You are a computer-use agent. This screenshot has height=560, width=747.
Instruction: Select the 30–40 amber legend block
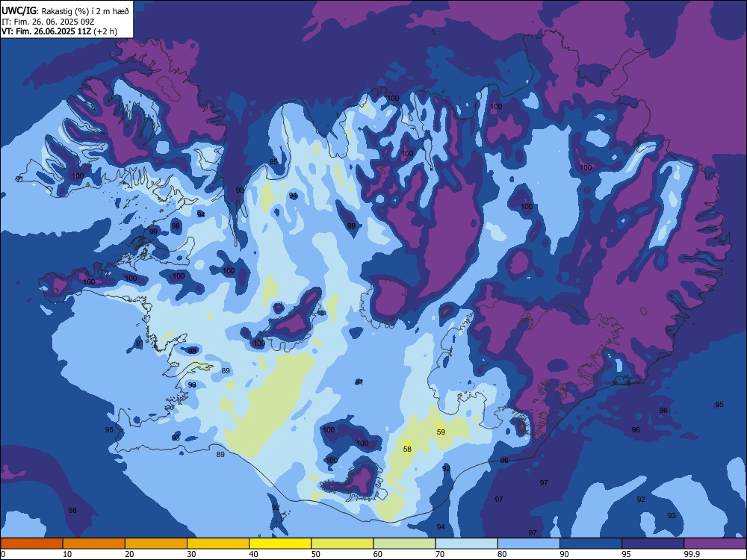click(x=218, y=544)
